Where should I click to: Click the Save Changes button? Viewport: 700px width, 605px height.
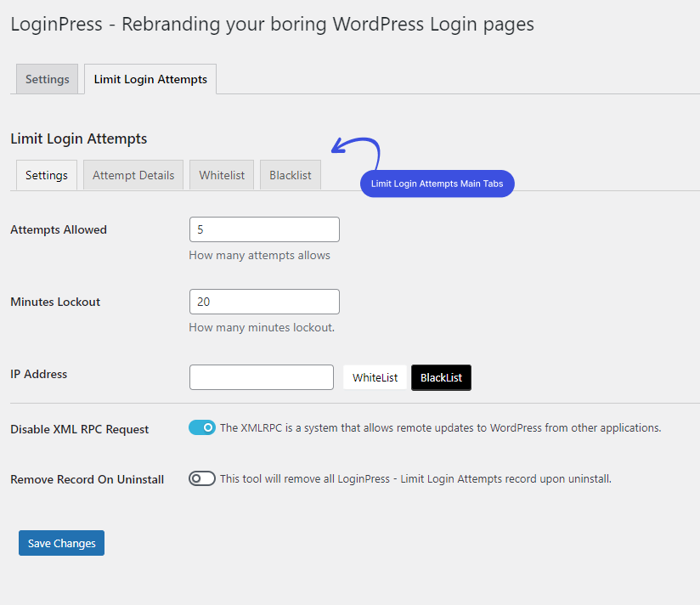coord(62,543)
